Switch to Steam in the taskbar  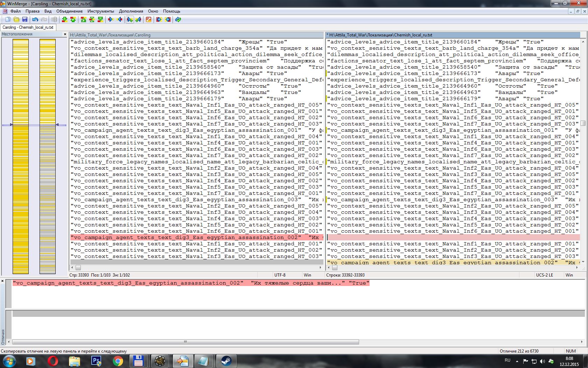(226, 361)
